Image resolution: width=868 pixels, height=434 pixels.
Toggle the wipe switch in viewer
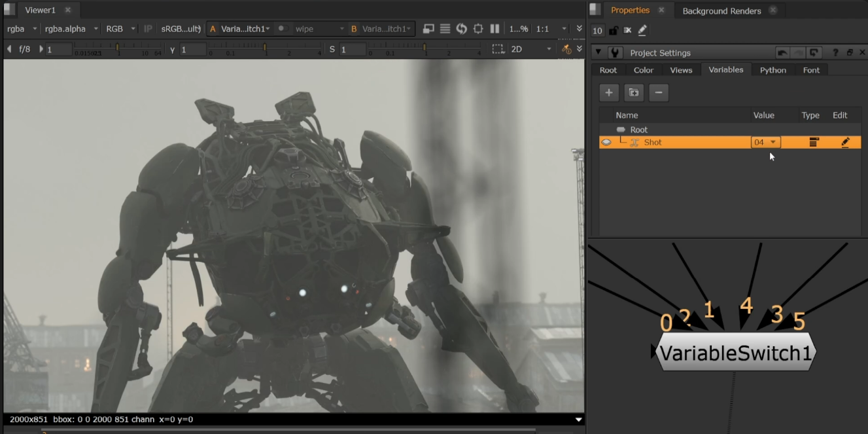(282, 29)
